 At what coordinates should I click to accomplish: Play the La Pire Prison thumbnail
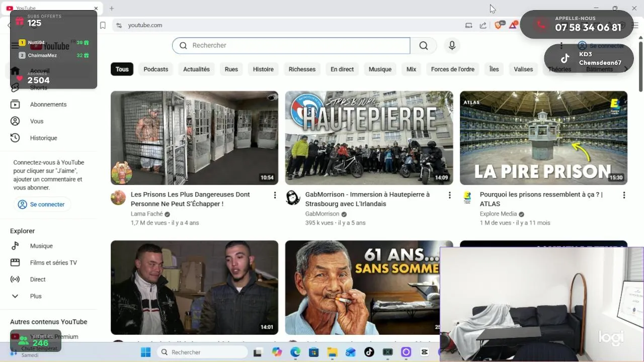tap(543, 138)
